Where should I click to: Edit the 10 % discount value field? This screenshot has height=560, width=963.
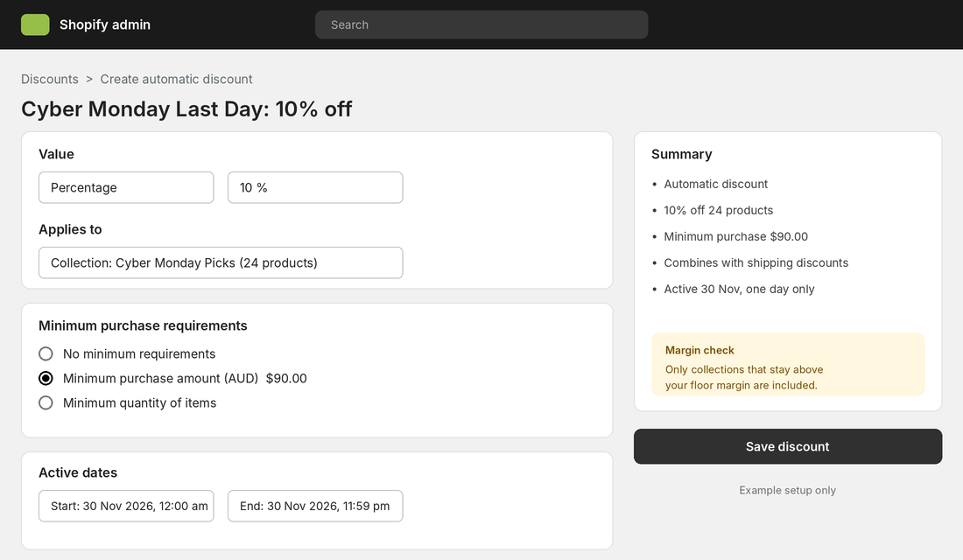click(x=315, y=187)
